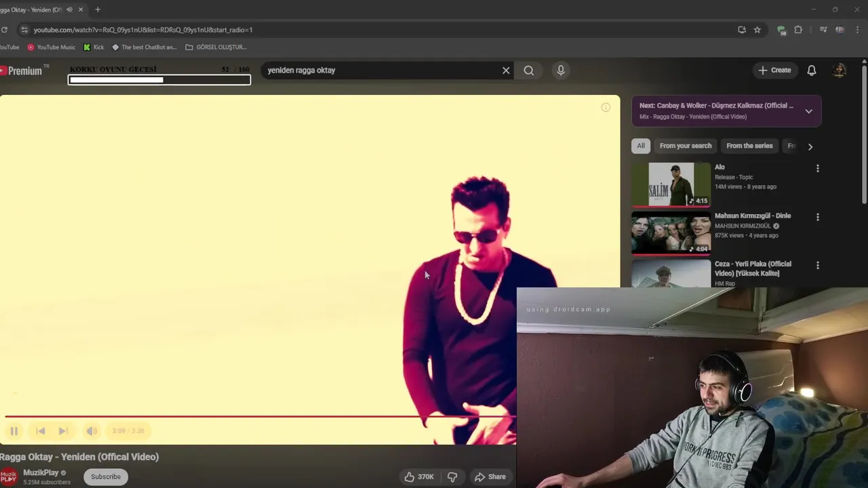Open a new browser tab
This screenshot has height=488, width=868.
pyautogui.click(x=98, y=9)
